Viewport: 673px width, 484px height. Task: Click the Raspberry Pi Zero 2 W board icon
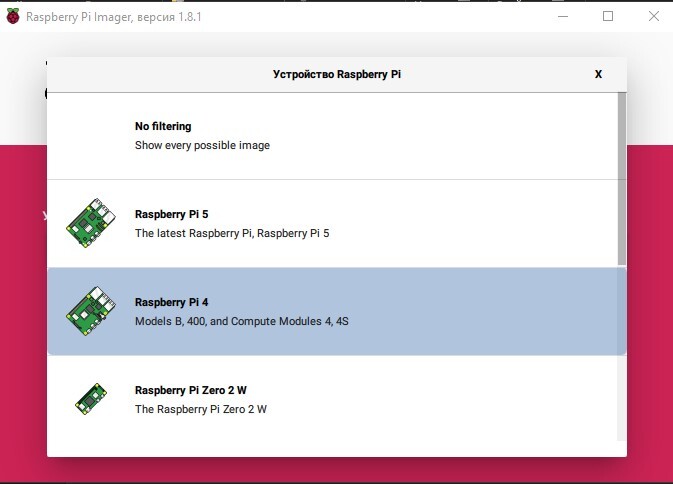91,399
